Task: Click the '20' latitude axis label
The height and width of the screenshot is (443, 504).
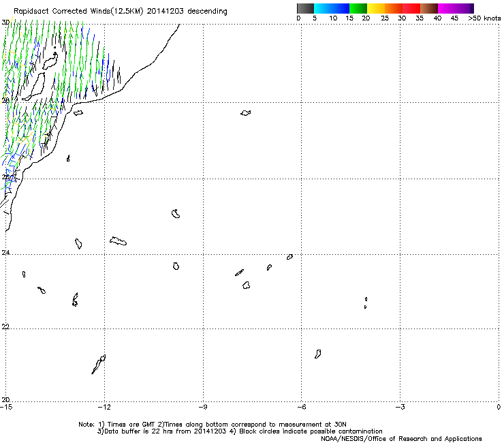Action: pyautogui.click(x=5, y=400)
